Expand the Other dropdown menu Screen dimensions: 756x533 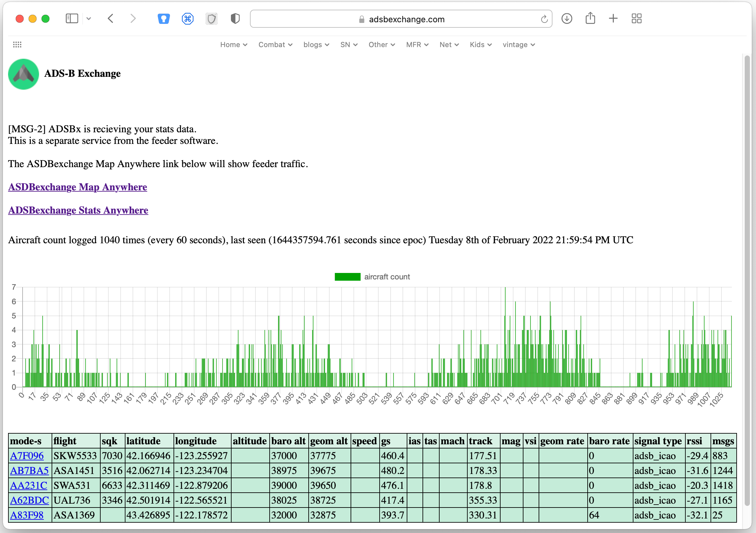click(381, 45)
